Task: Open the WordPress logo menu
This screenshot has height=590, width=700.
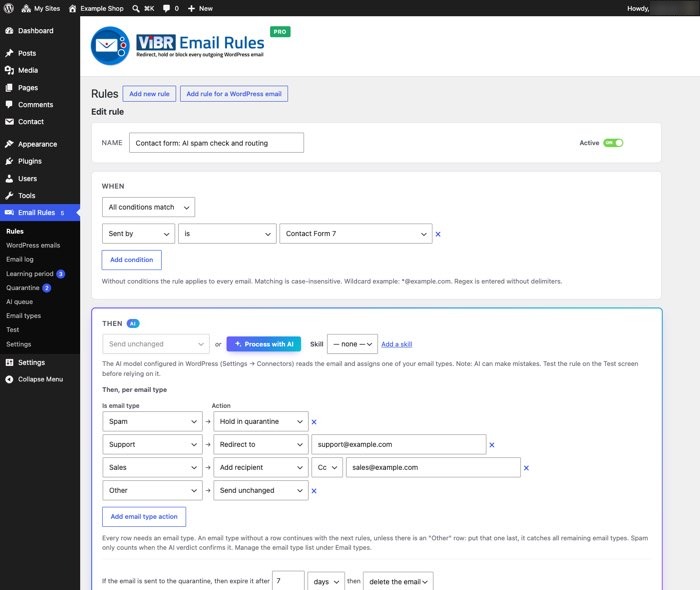Action: [x=8, y=8]
